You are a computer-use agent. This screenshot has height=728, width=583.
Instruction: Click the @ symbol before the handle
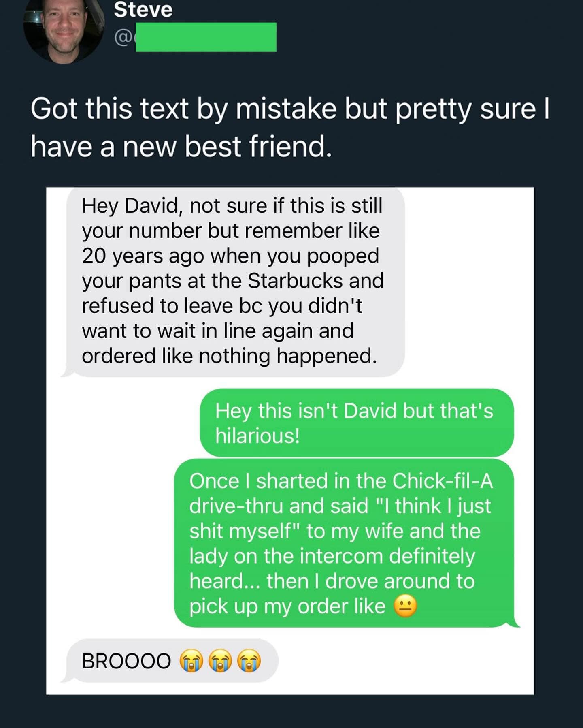tap(122, 37)
